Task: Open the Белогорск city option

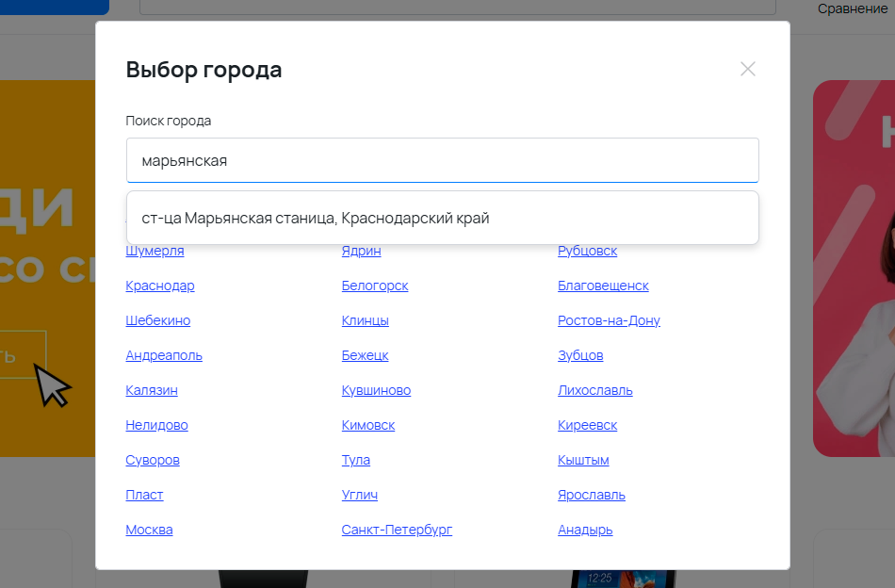Action: coord(375,286)
